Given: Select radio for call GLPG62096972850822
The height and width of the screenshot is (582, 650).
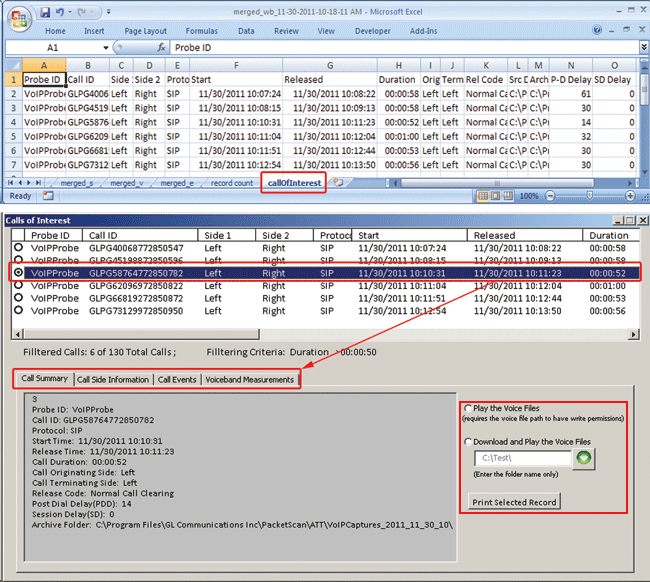Looking at the screenshot, I should coord(18,285).
